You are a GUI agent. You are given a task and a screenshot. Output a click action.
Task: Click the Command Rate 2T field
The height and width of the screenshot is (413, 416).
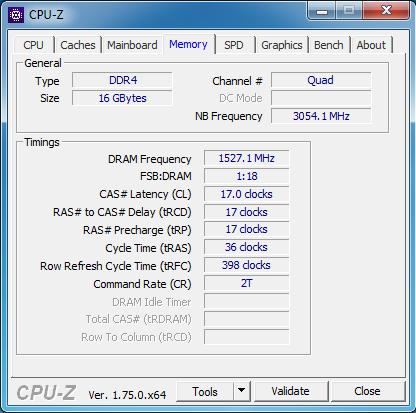point(246,283)
